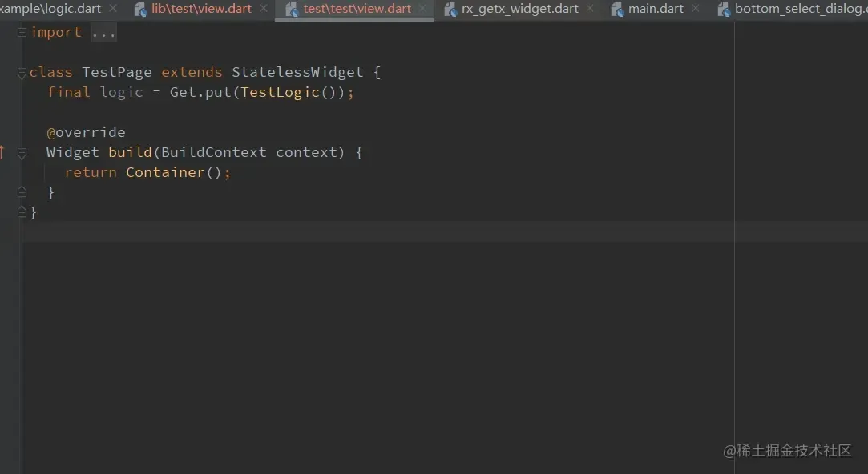Expand the folded import block
Viewport: 868px width, 474px height.
[x=22, y=33]
